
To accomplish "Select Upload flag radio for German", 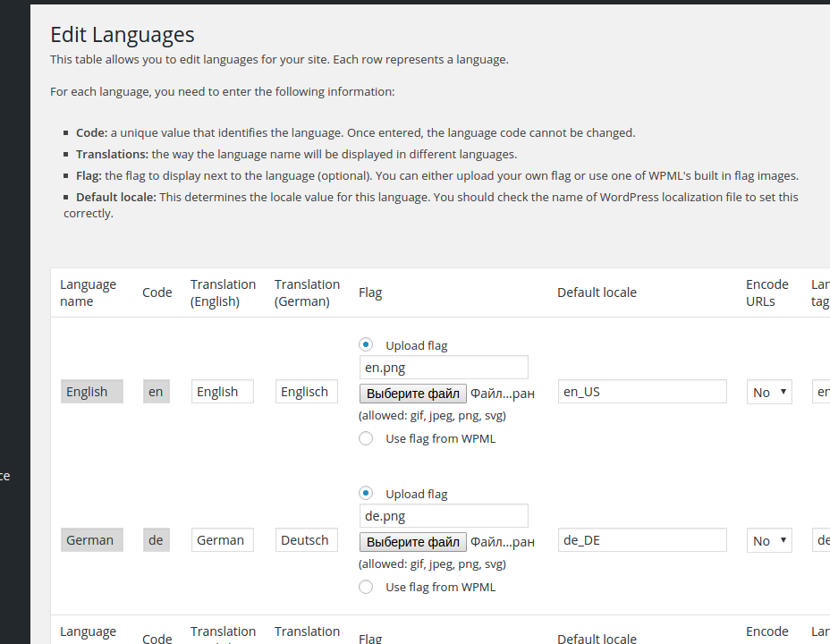I will [366, 493].
